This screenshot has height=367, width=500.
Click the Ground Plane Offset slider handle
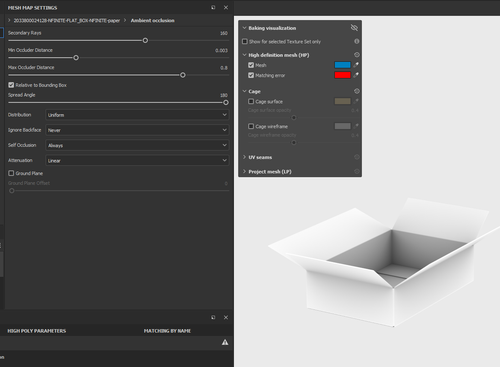click(12, 191)
